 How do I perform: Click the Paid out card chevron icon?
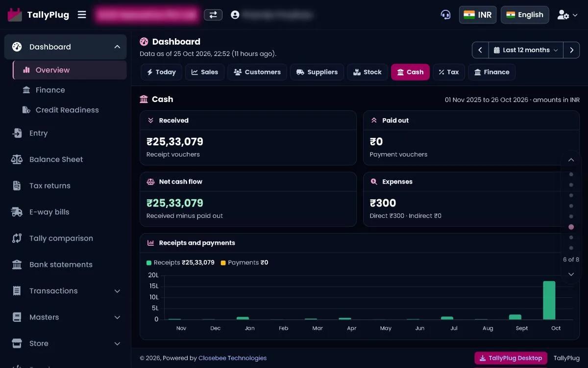[x=374, y=120]
